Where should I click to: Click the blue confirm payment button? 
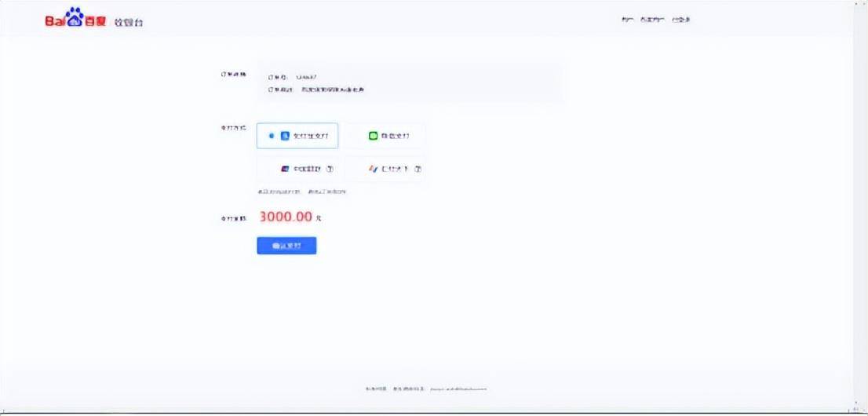pos(286,246)
